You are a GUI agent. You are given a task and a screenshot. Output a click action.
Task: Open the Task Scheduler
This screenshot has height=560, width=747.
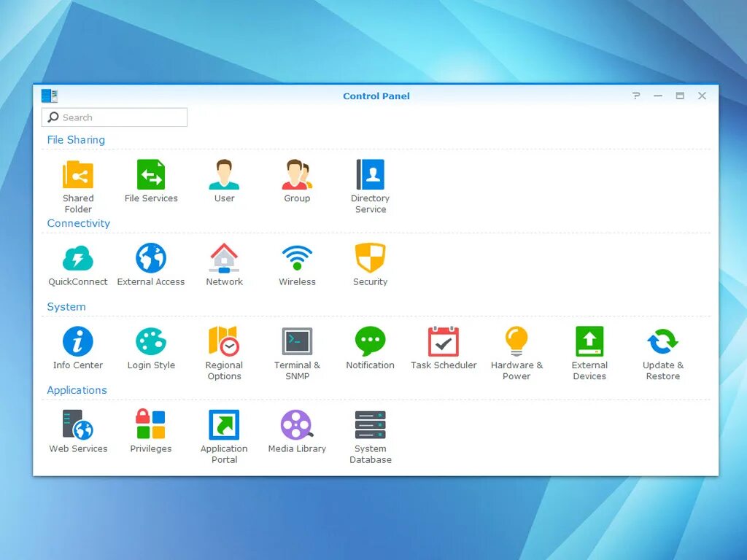[x=443, y=343]
